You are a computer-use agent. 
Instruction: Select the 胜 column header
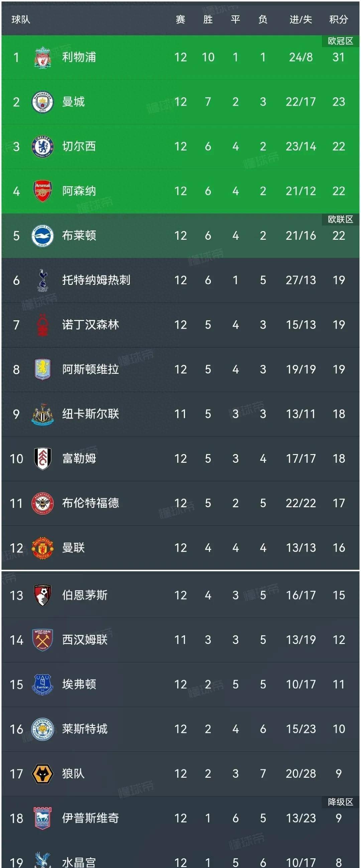[208, 19]
